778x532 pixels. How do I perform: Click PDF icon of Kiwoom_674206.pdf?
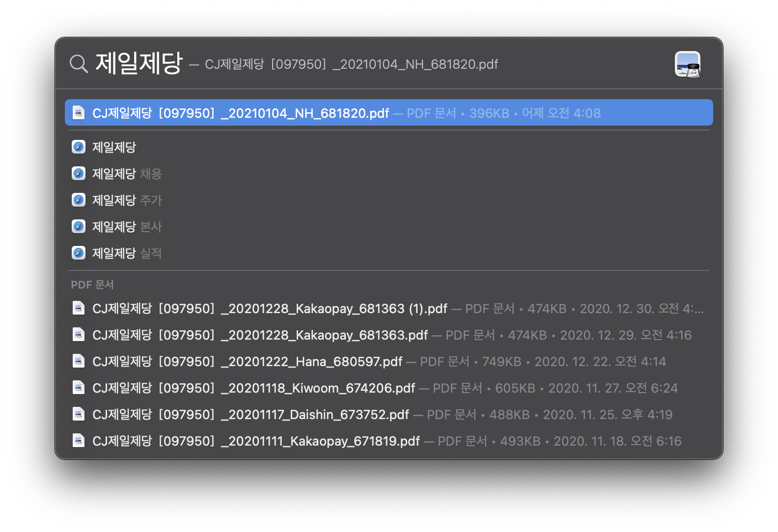point(79,388)
